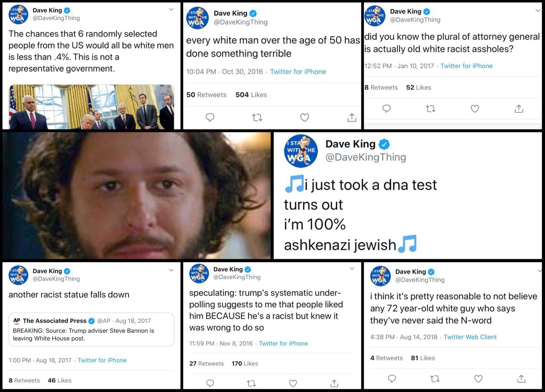The height and width of the screenshot is (392, 545).
Task: Retweet the 72 year-old white guy tweet
Action: 435,378
